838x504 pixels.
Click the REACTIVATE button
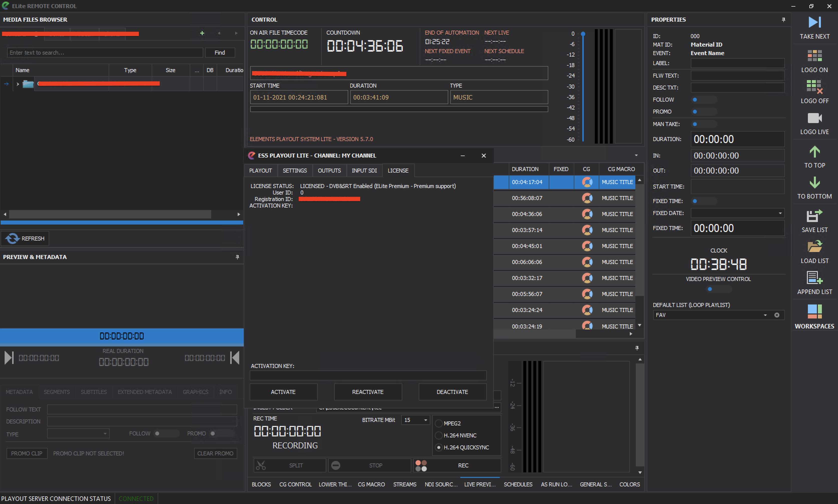click(x=368, y=392)
